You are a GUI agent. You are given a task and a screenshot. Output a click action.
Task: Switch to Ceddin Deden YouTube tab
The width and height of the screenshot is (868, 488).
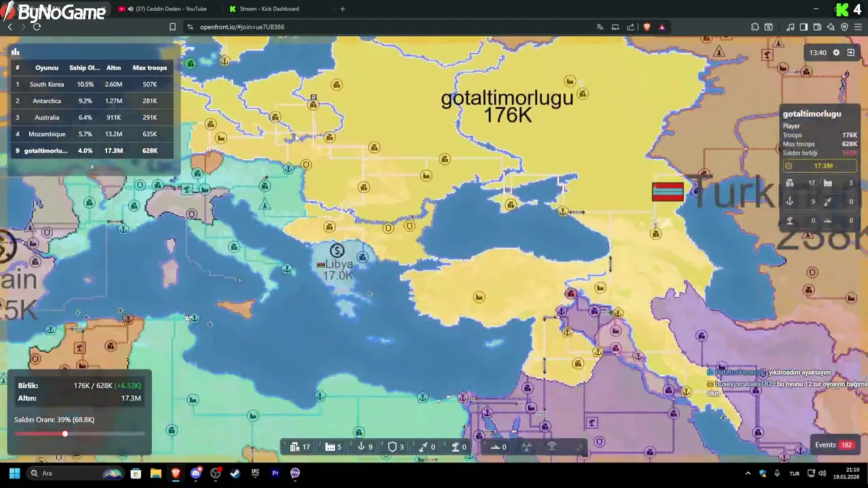point(165,9)
